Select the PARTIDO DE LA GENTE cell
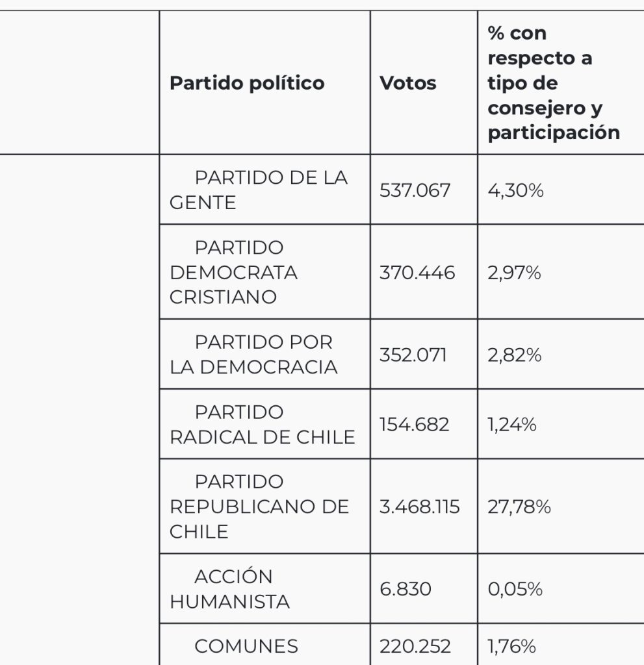This screenshot has width=644, height=665. pos(264,190)
